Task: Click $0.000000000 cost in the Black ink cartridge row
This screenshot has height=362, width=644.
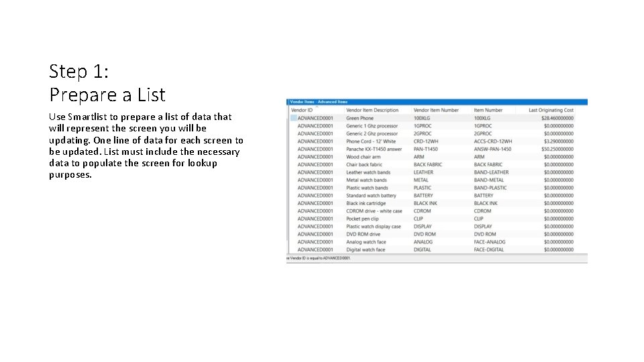Action: pos(559,204)
